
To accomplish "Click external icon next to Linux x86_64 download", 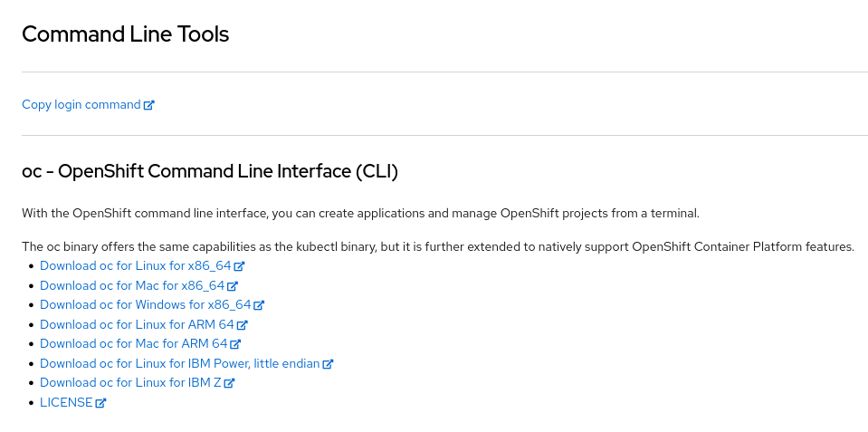I will [240, 267].
